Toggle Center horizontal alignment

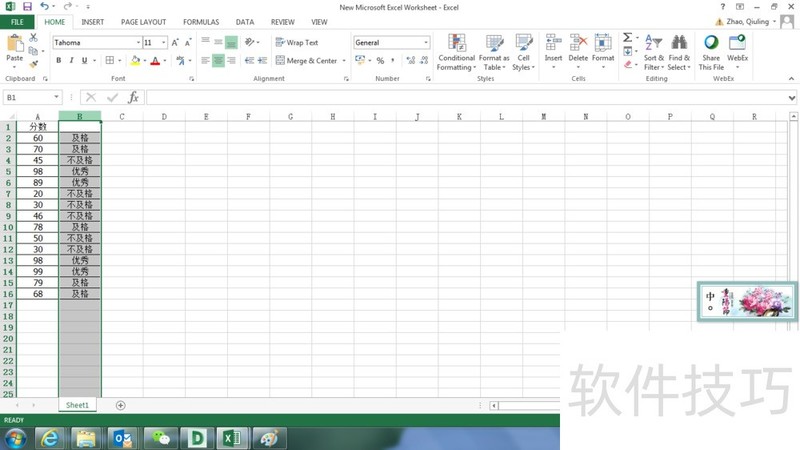tap(218, 60)
